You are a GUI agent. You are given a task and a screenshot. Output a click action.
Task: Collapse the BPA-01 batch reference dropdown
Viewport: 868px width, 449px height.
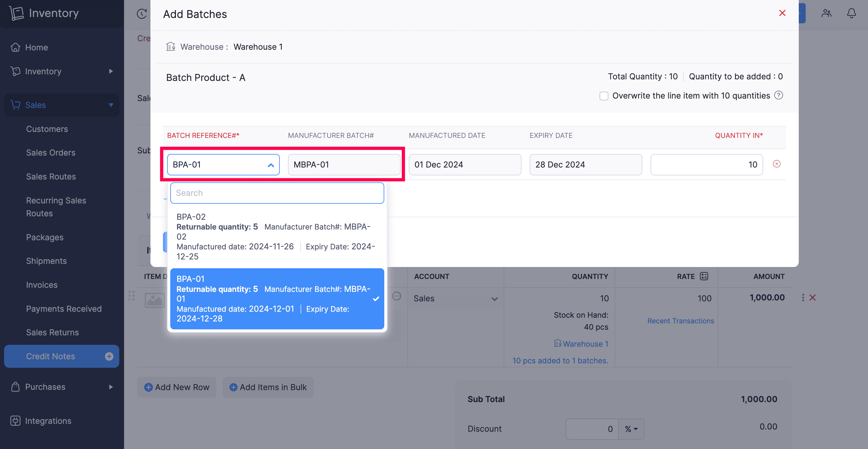pyautogui.click(x=271, y=165)
